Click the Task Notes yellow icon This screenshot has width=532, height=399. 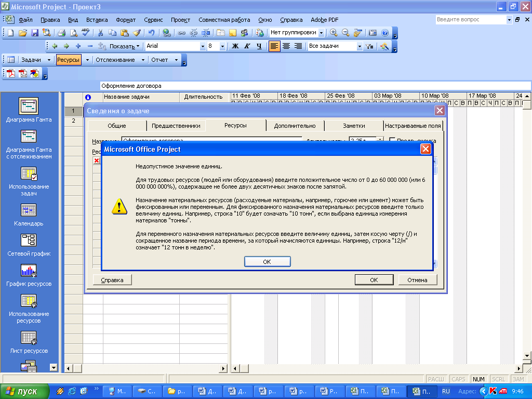232,33
